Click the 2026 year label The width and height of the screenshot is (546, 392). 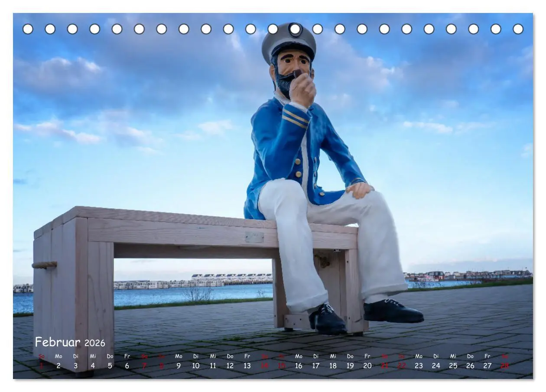coord(94,343)
